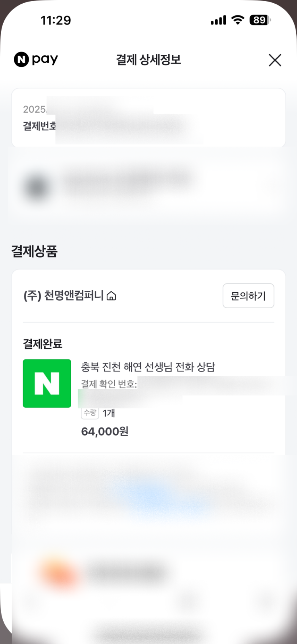Screen dimensions: 297x644
Task: Tap the 수량 badge
Action: click(x=90, y=413)
